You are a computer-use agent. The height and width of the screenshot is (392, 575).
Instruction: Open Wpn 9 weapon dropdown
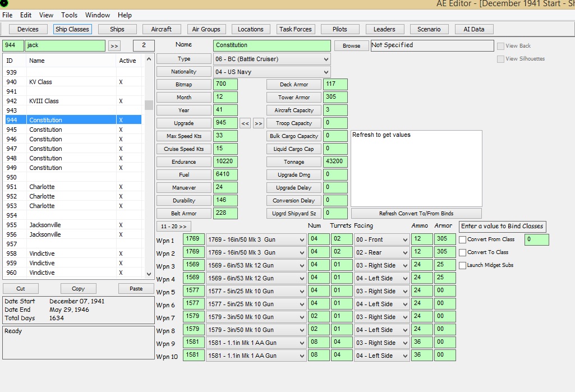256,343
